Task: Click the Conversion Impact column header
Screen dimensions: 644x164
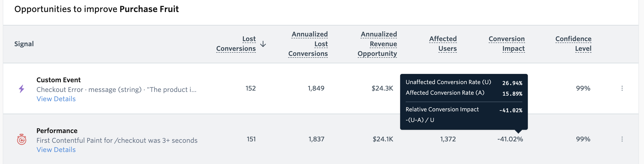Action: pos(506,44)
